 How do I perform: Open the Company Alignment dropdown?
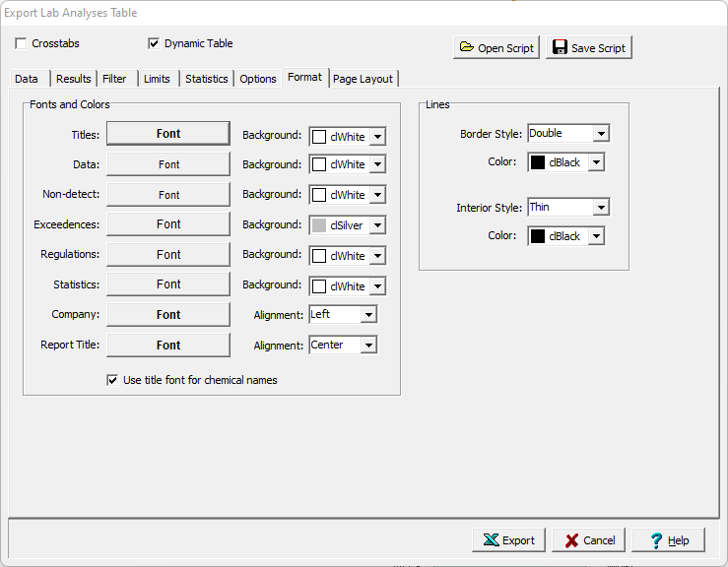pos(368,315)
